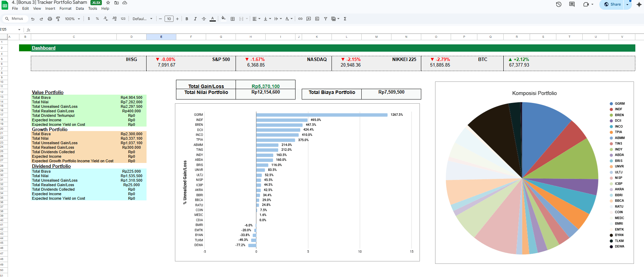Screen dimensions: 644x277
Task: Click the move to folder icon
Action: [117, 2]
